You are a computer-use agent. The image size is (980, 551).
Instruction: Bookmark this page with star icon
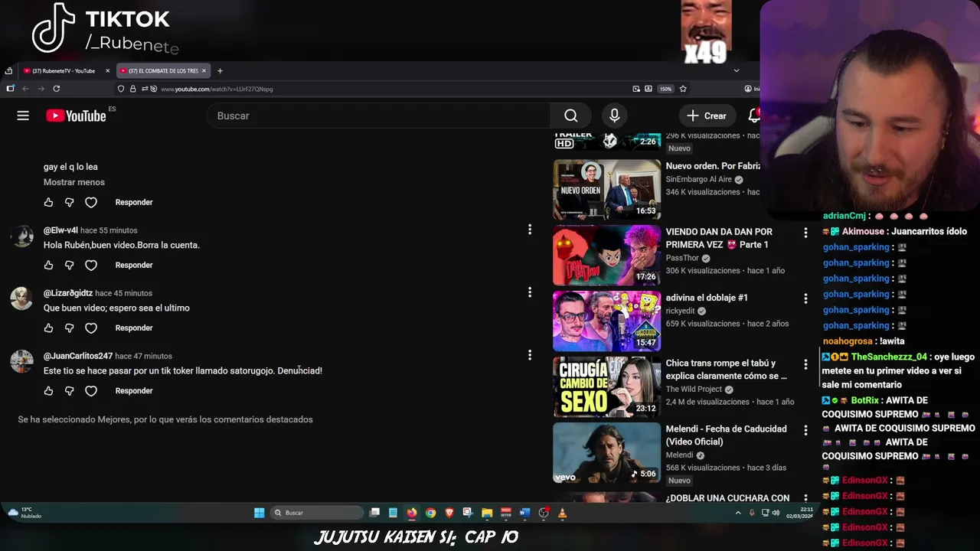point(683,89)
